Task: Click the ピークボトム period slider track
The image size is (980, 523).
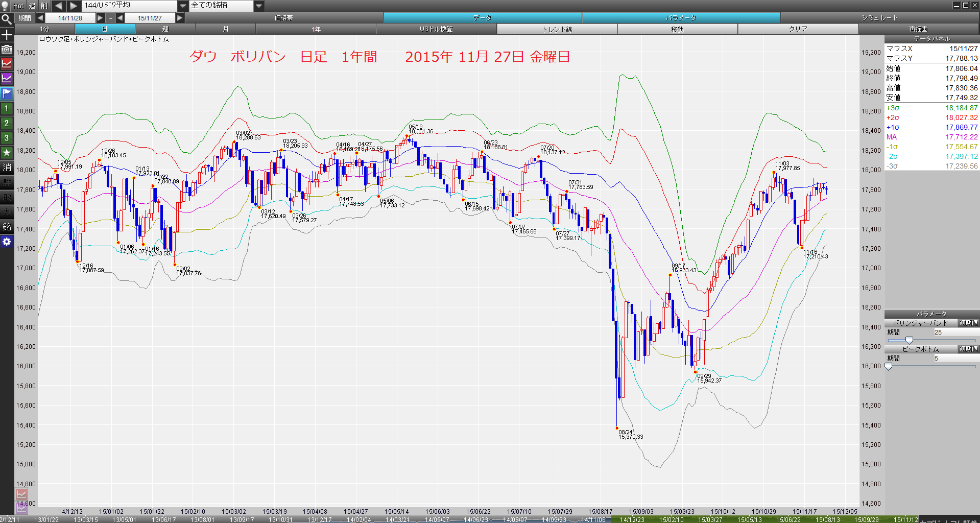Action: [x=931, y=366]
